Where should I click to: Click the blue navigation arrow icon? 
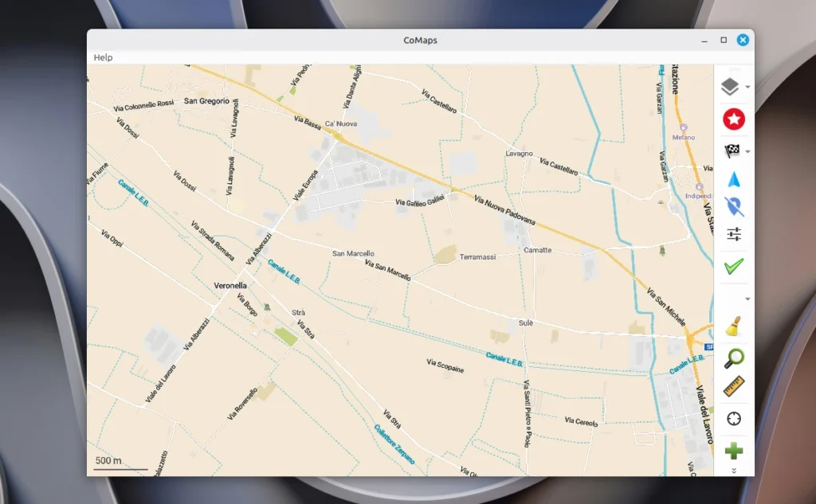(734, 180)
